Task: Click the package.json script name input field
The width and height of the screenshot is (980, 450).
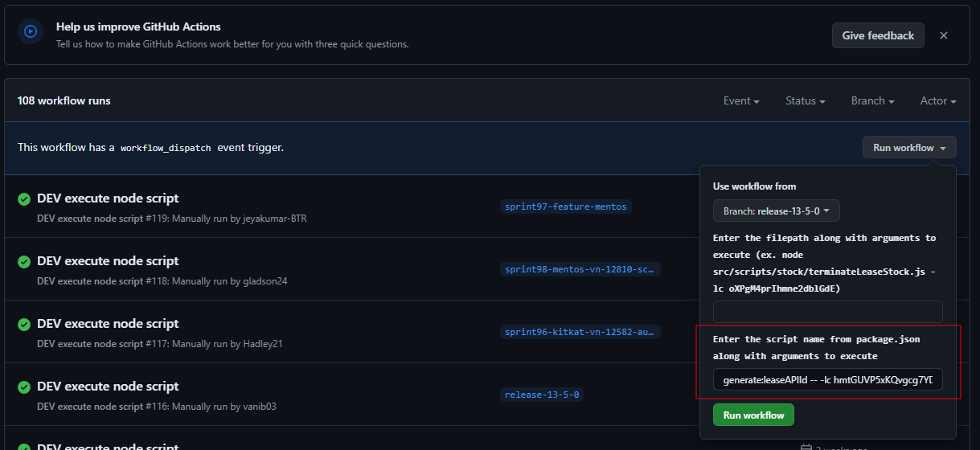Action: click(x=828, y=379)
